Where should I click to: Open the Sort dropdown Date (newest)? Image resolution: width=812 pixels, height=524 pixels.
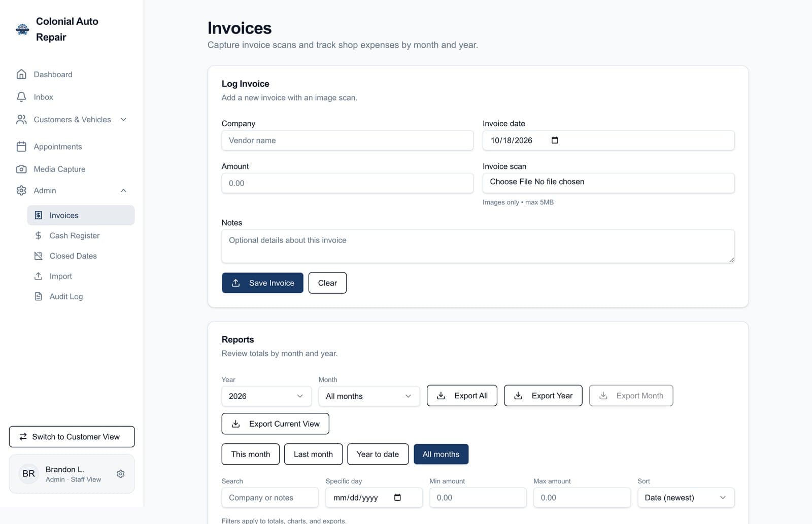point(686,498)
